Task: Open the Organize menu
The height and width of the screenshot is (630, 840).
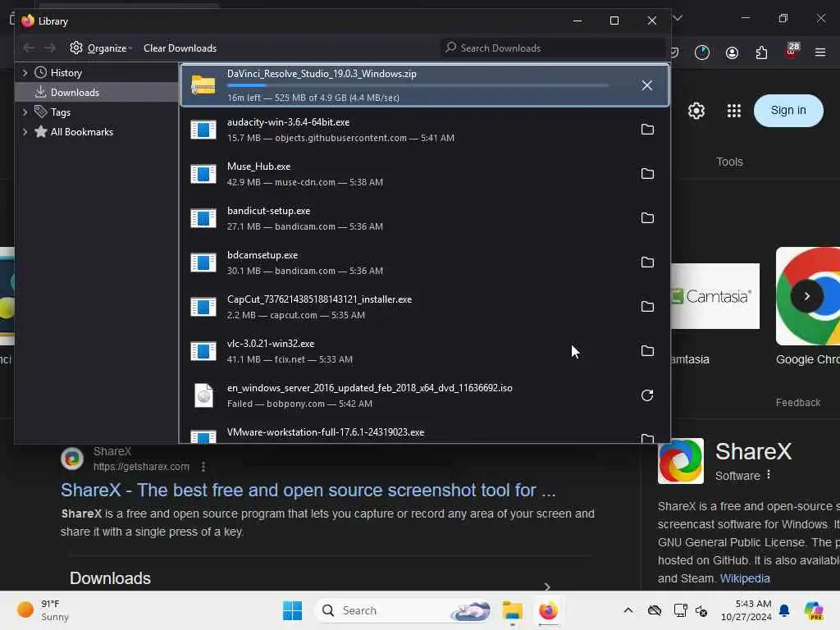Action: [x=101, y=48]
